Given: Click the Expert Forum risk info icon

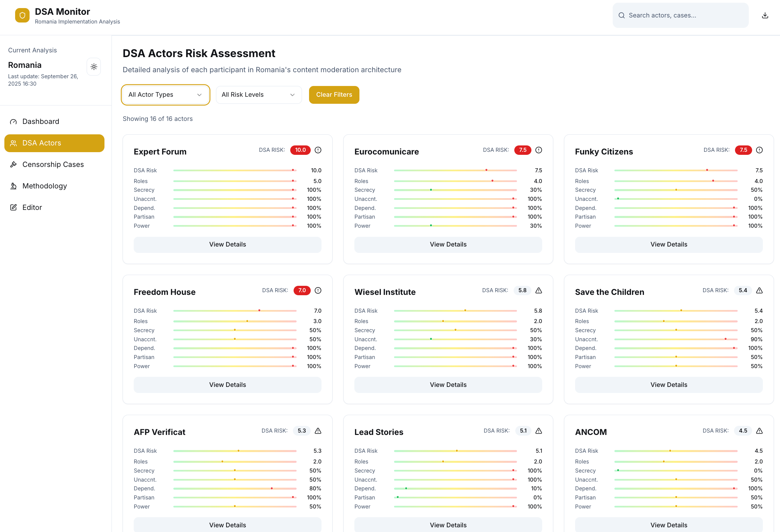Looking at the screenshot, I should (318, 150).
